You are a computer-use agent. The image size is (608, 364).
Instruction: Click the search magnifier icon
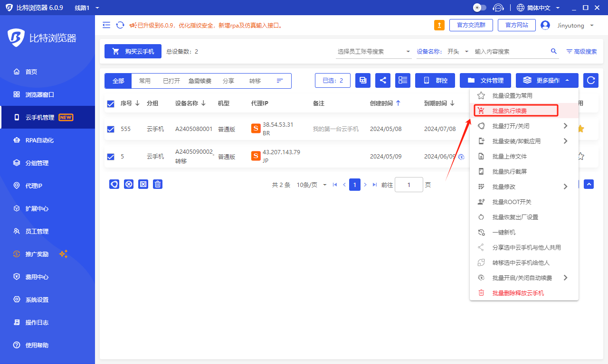(x=553, y=51)
